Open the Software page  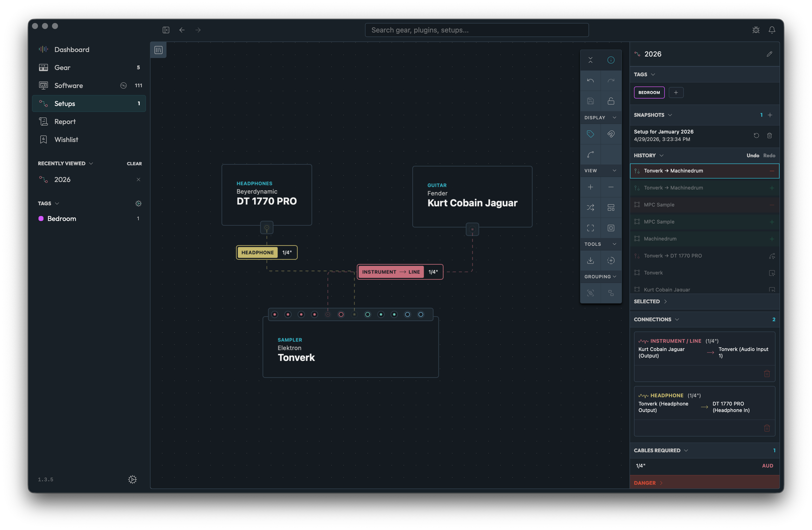pos(89,86)
